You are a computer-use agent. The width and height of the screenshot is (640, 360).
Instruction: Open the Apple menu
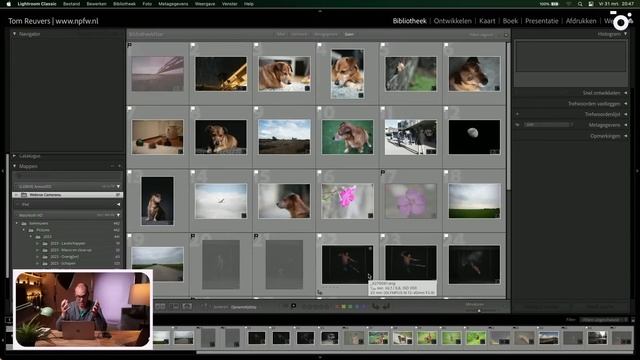coord(8,4)
